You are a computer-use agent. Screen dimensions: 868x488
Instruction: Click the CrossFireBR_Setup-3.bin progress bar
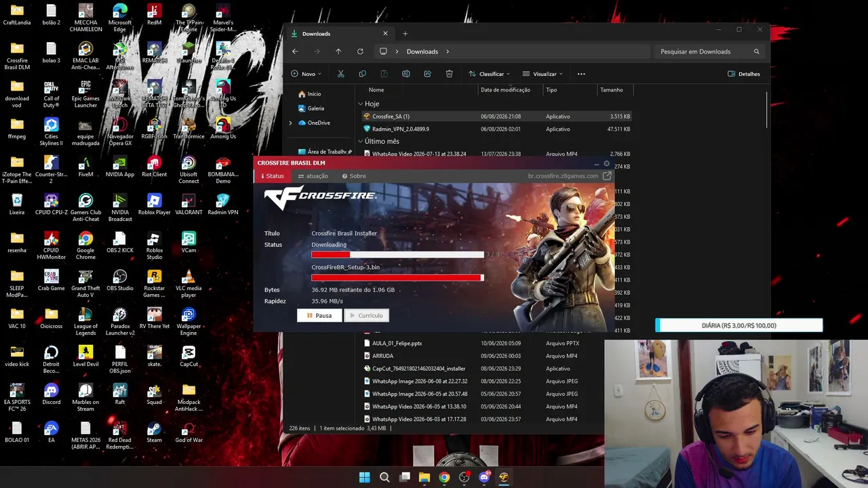(397, 278)
